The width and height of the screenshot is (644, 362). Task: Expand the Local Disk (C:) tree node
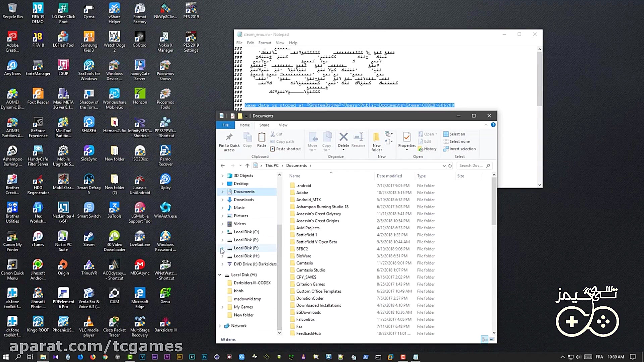[x=222, y=232]
